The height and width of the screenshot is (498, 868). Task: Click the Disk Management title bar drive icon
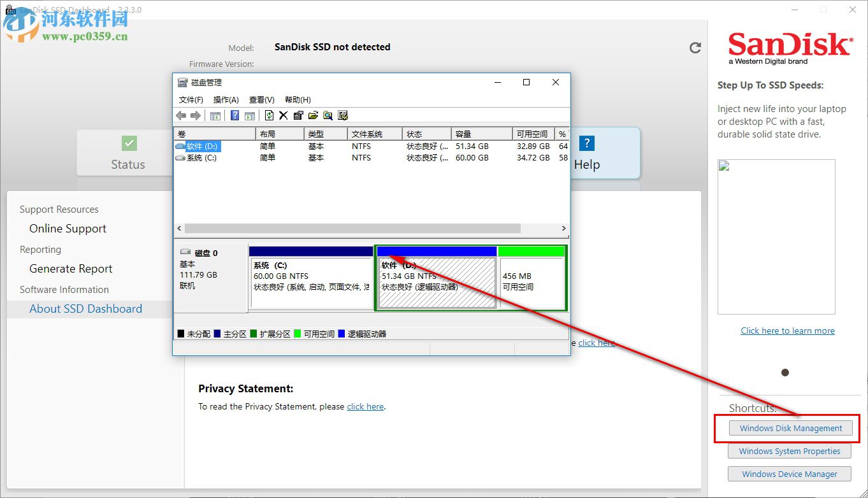pos(182,82)
